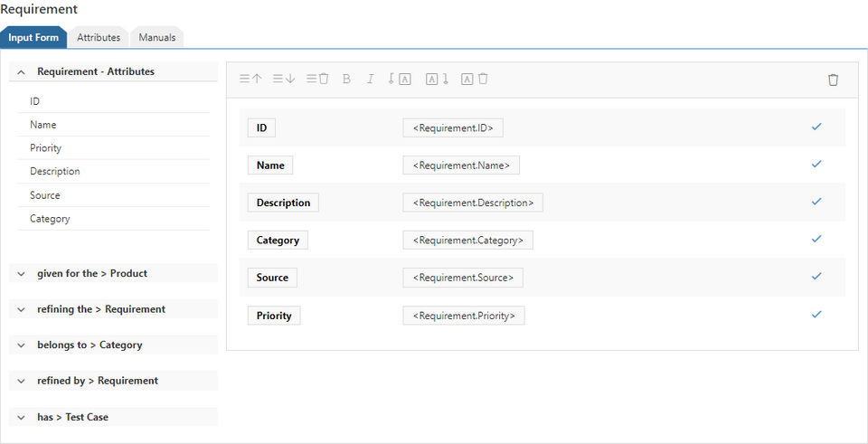Click the <Requirement.Name> placeholder field
This screenshot has width=868, height=444.
tap(461, 165)
